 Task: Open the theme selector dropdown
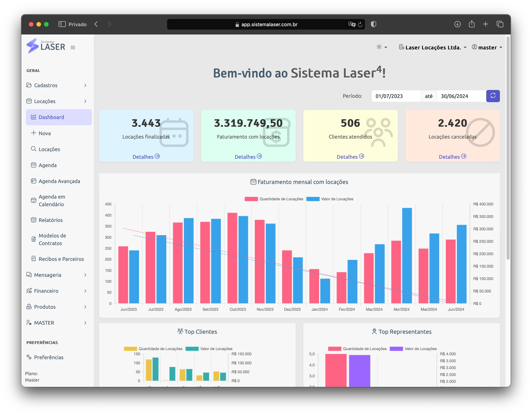[381, 47]
